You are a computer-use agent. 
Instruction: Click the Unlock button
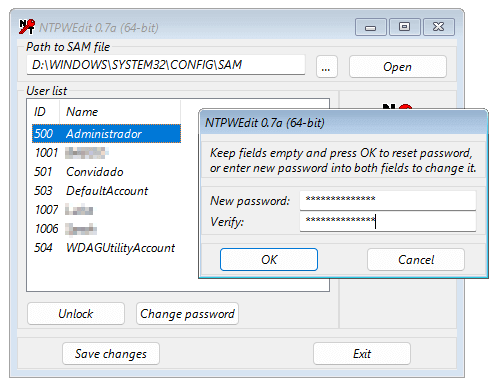76,313
